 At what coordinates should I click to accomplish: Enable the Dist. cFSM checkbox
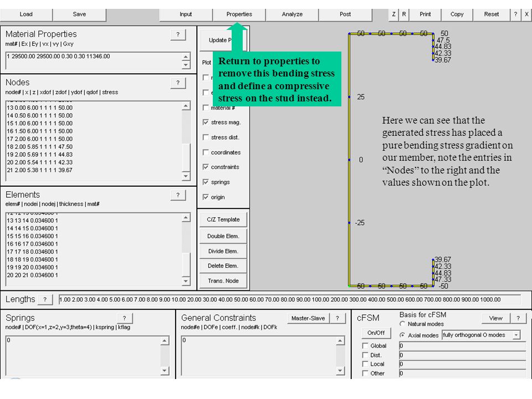click(365, 355)
